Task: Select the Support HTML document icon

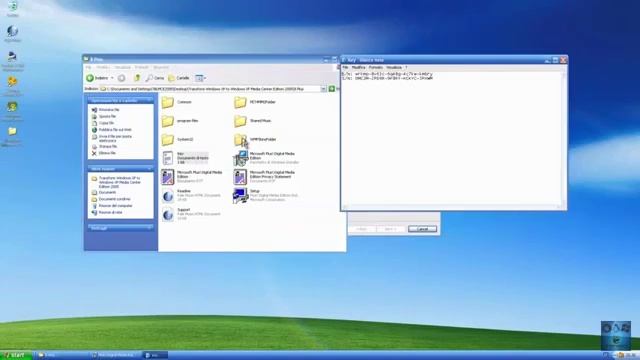Action: [x=168, y=214]
